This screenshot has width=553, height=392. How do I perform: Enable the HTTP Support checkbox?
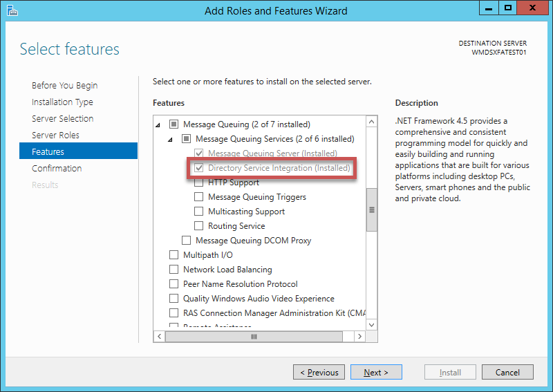199,183
